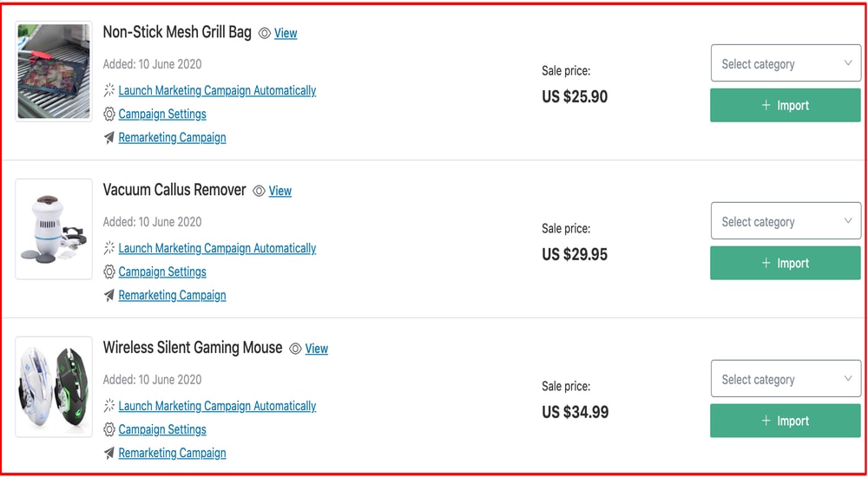The image size is (868, 477).
Task: Open Select category dropdown for Mesh Grill Bag
Action: point(786,63)
